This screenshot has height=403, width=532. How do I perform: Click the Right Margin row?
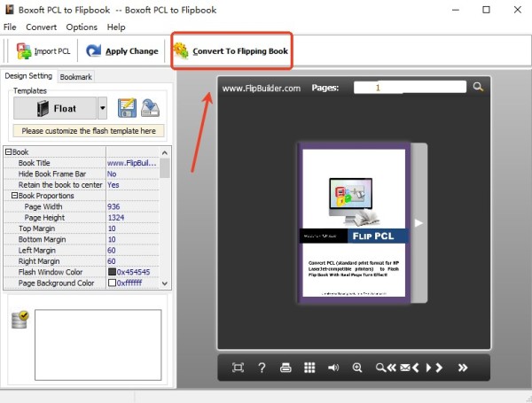(x=82, y=261)
